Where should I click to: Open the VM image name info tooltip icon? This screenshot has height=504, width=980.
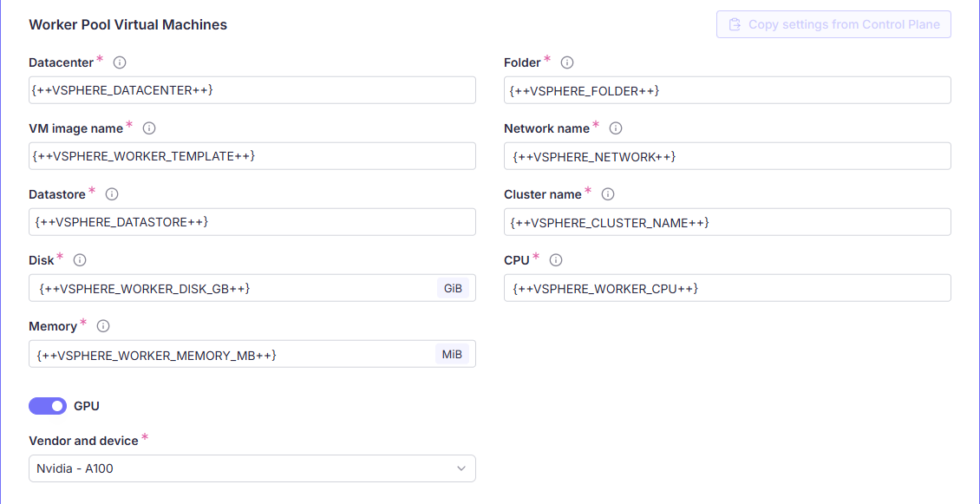[148, 128]
